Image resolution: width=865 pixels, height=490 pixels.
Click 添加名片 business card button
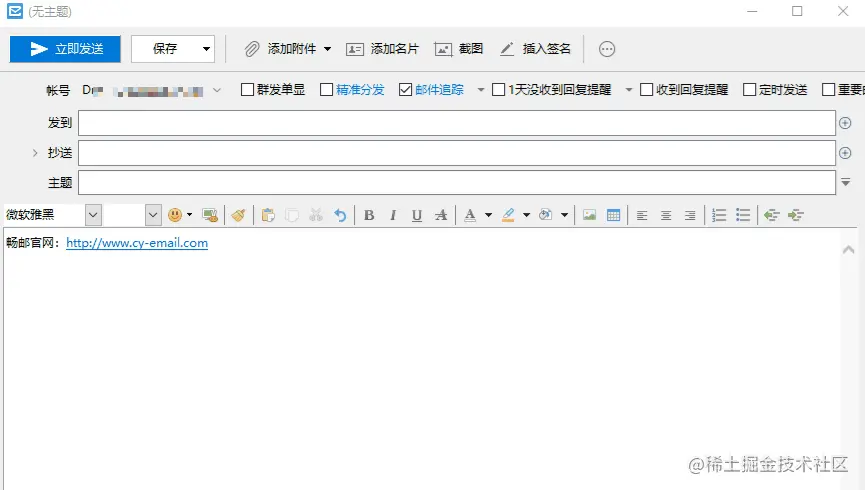point(382,49)
